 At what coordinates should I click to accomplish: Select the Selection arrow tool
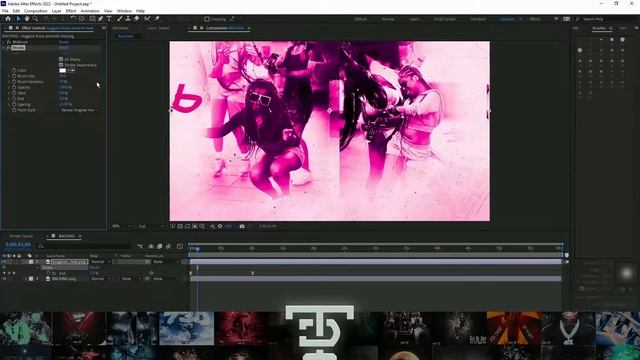[x=18, y=19]
